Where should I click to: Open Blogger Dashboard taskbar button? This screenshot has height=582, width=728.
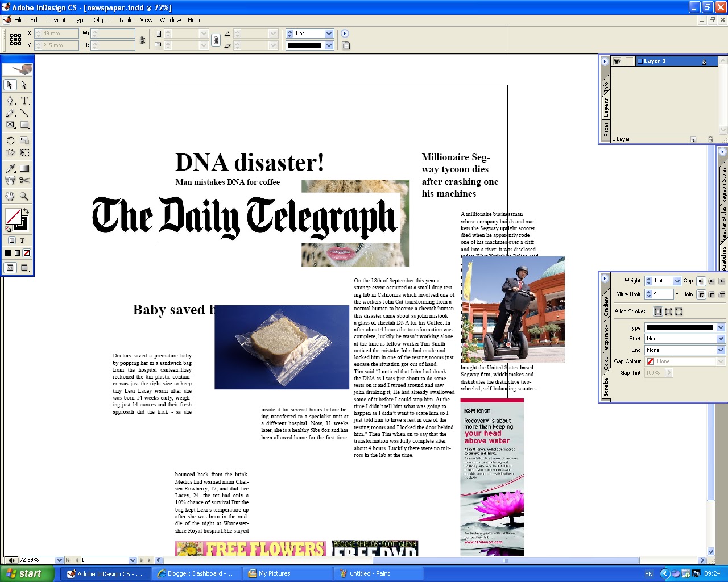pos(196,574)
